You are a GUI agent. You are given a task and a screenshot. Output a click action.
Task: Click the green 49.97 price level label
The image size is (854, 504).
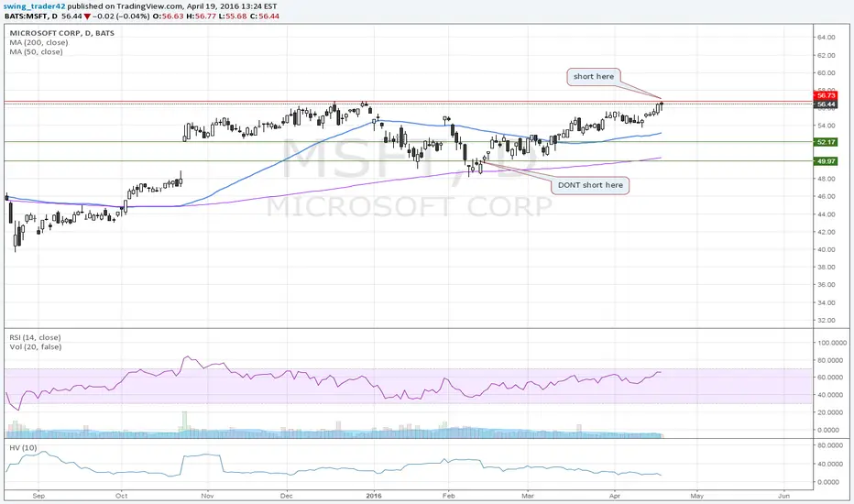coord(826,161)
